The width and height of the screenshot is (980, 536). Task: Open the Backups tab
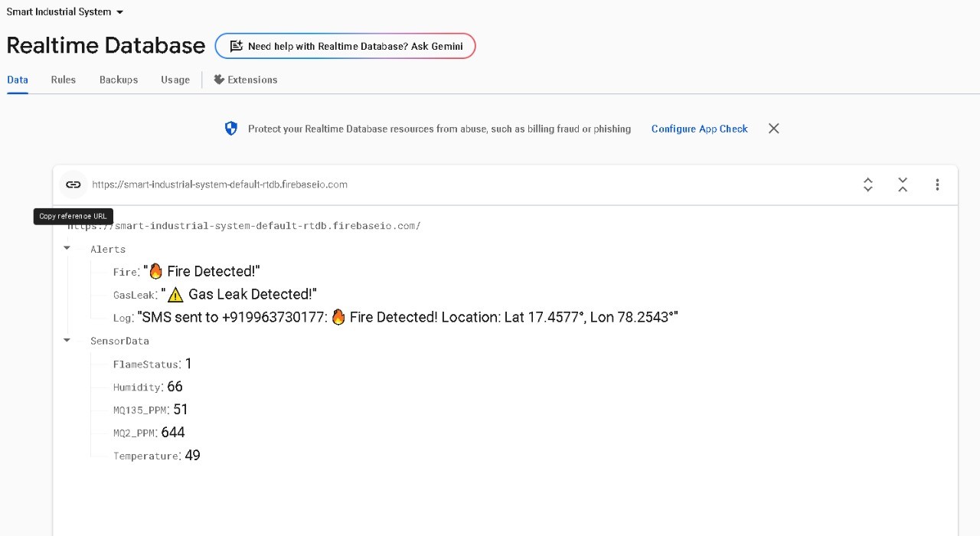[x=119, y=80]
